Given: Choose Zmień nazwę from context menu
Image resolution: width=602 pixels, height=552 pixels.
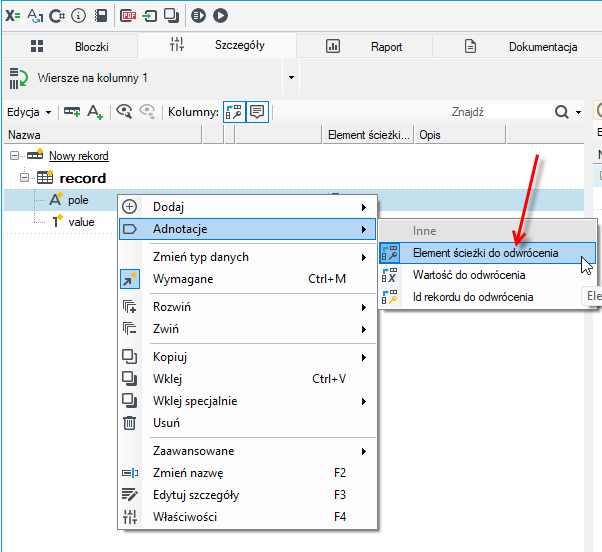Looking at the screenshot, I should [247, 473].
